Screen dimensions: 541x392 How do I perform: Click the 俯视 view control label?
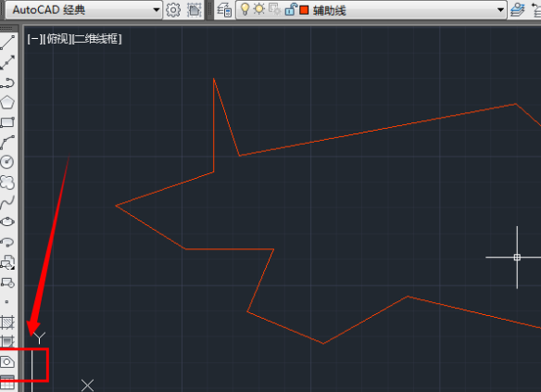pos(58,39)
